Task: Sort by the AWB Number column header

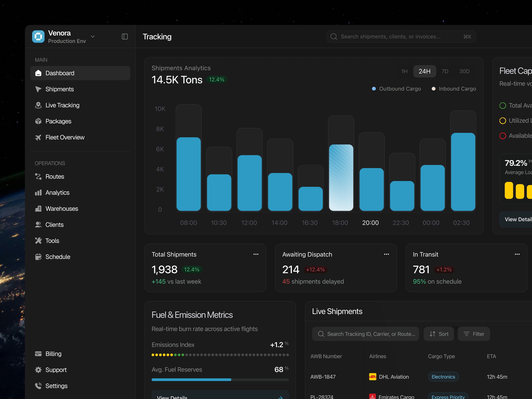Action: [326, 356]
